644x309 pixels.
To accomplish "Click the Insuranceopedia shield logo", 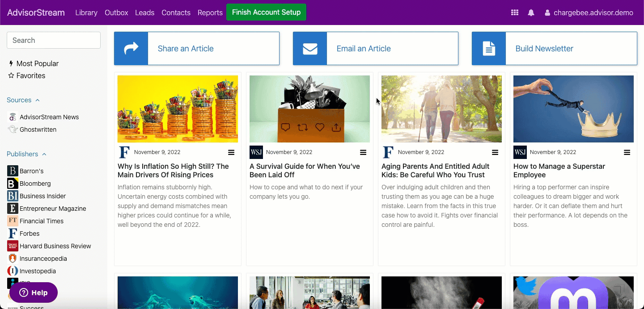I will 13,259.
